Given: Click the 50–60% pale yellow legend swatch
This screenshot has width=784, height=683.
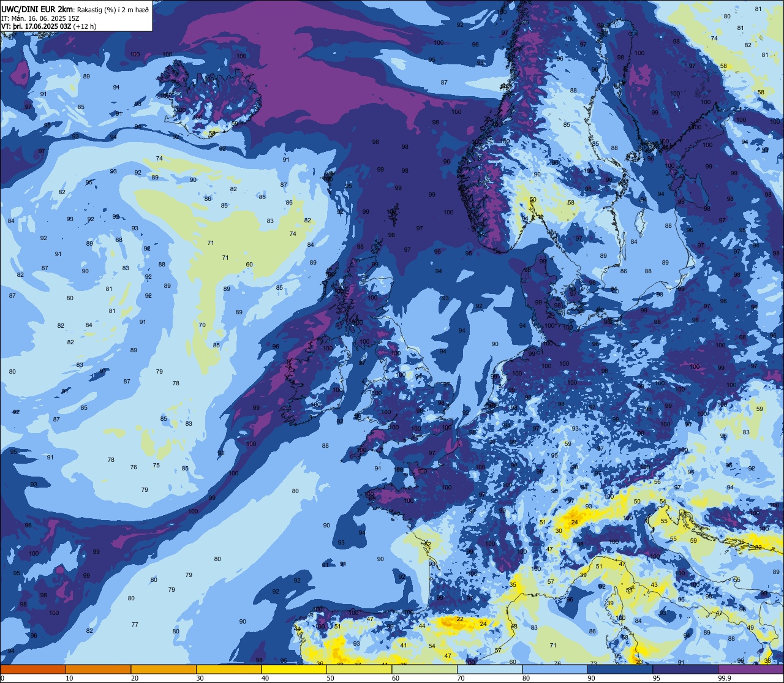Looking at the screenshot, I should 359,669.
